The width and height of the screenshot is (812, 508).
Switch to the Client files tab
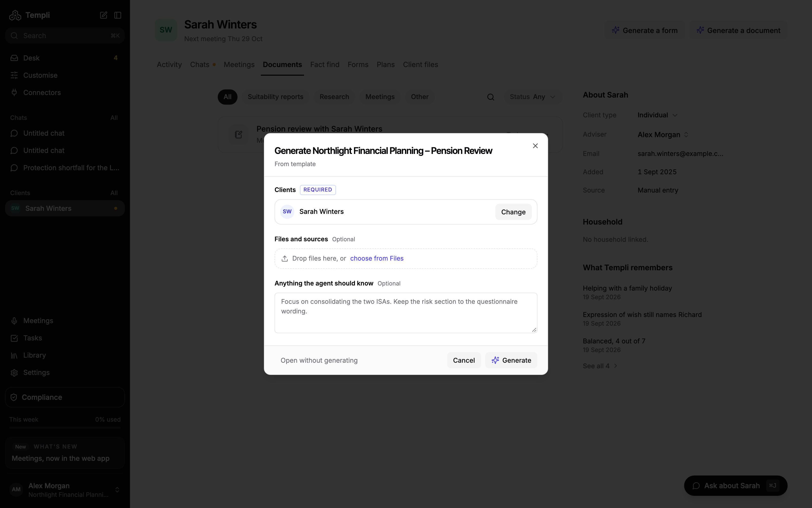pyautogui.click(x=420, y=65)
